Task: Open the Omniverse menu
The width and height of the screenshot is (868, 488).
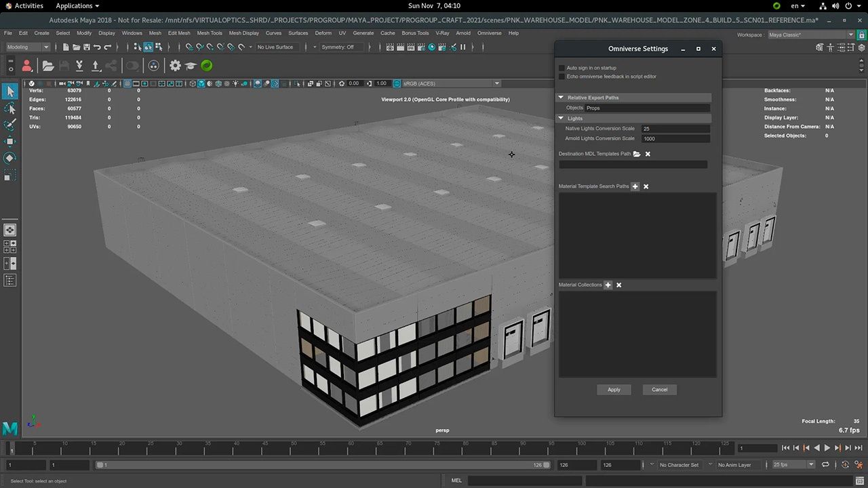Action: pos(489,33)
